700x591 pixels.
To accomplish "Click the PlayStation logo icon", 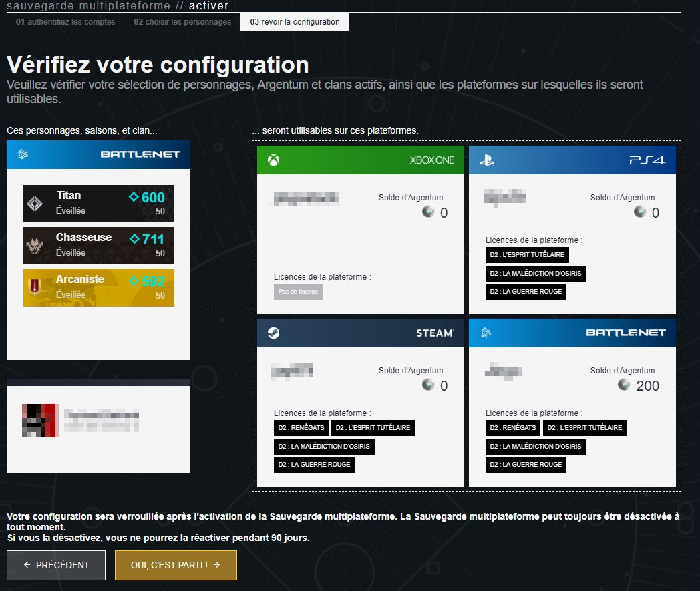I will coord(487,160).
